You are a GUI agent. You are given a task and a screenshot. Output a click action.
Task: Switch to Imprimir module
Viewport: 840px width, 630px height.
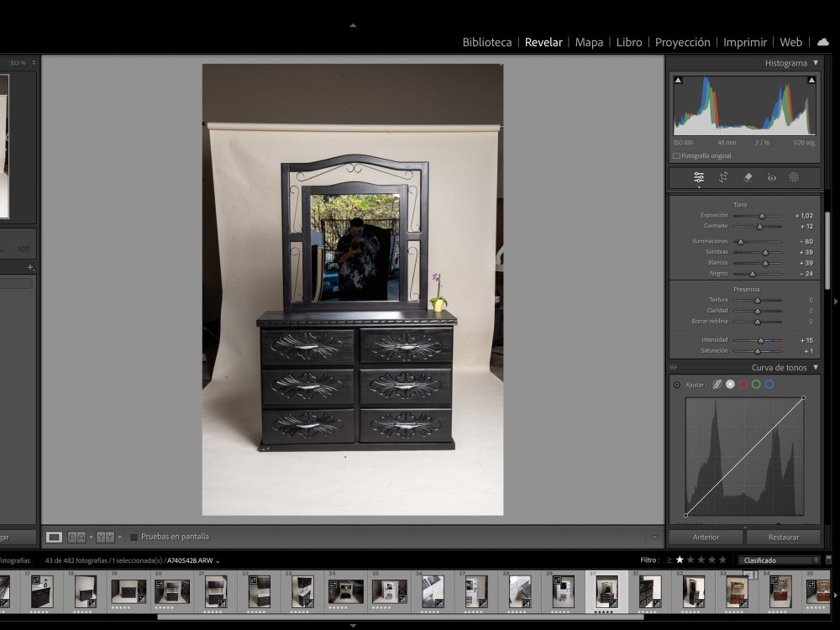[744, 42]
